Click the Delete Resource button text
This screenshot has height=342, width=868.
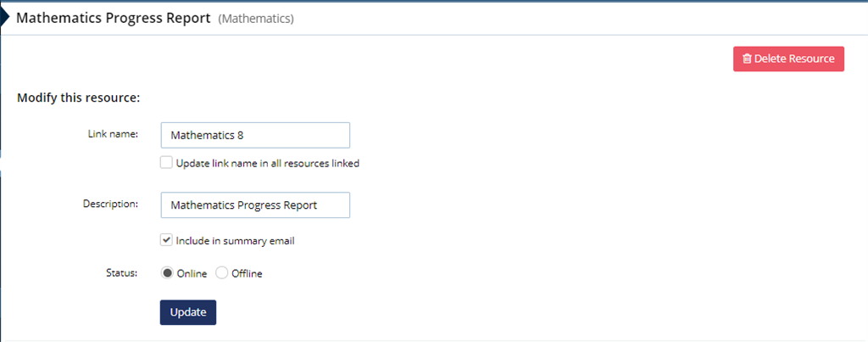point(793,59)
